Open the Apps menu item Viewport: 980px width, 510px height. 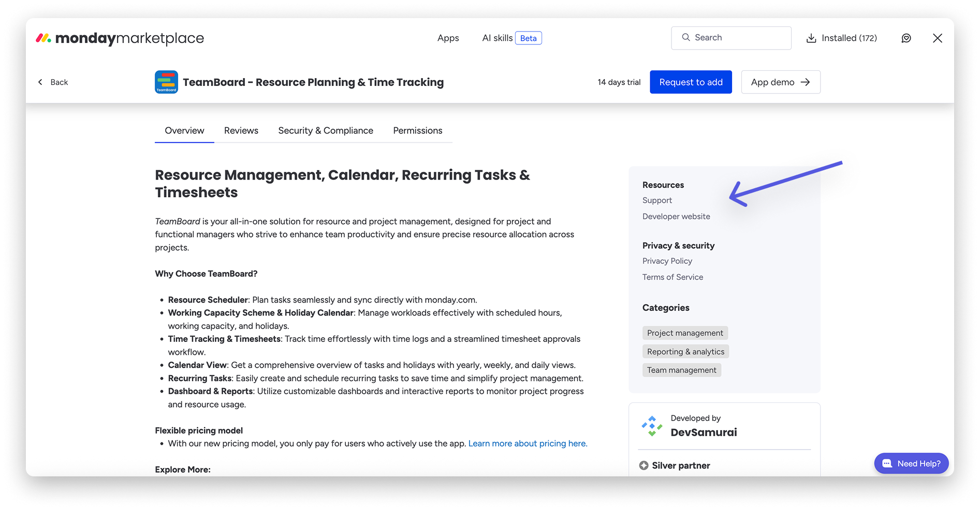(x=448, y=38)
